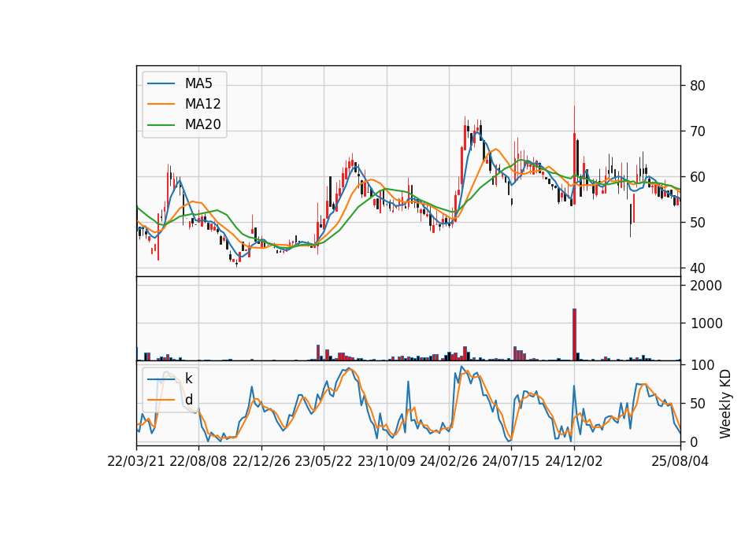Click the orange MA12 legend line sample
Image resolution: width=756 pixels, height=543 pixels.
161,104
